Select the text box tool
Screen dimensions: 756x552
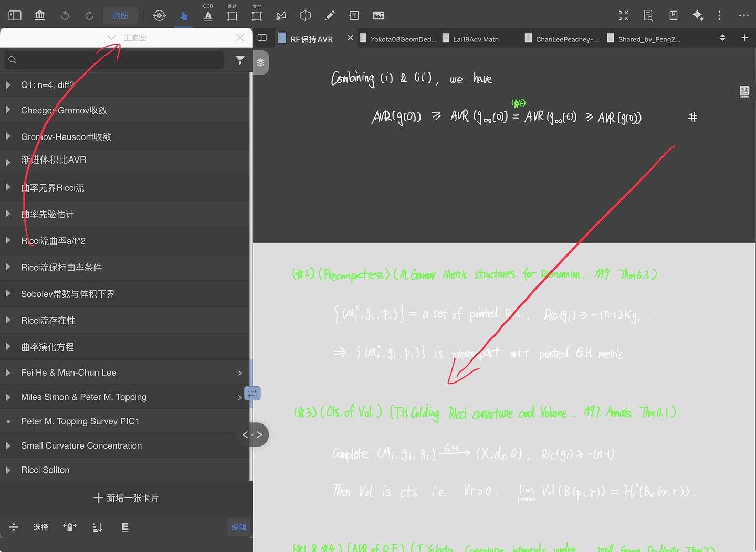pos(354,16)
